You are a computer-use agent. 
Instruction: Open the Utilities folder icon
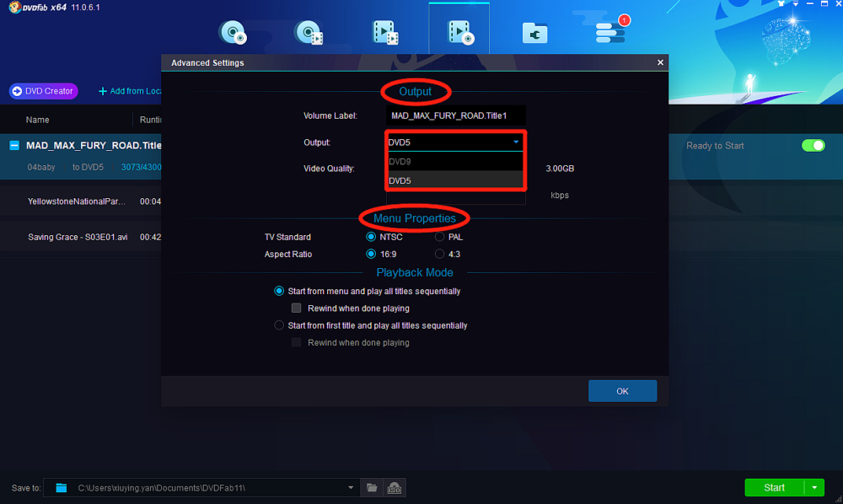click(x=535, y=34)
